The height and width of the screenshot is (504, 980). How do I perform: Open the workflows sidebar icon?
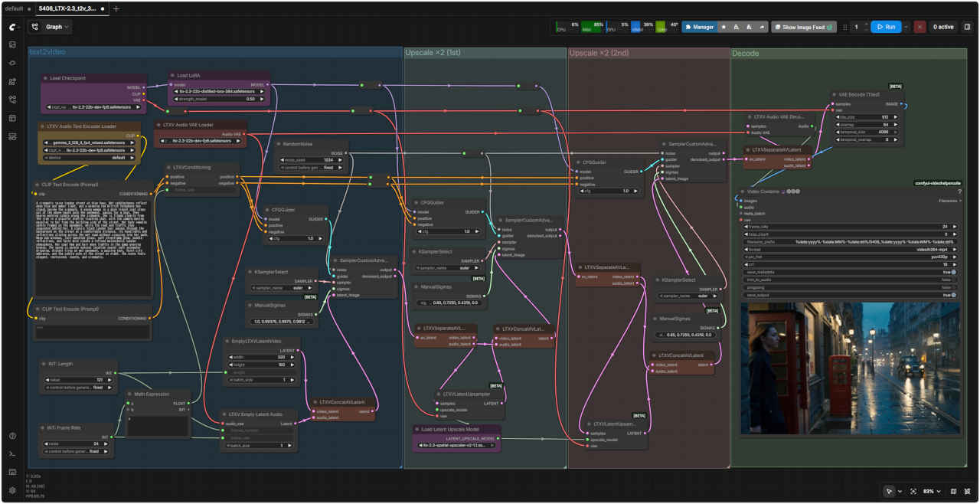pyautogui.click(x=12, y=100)
